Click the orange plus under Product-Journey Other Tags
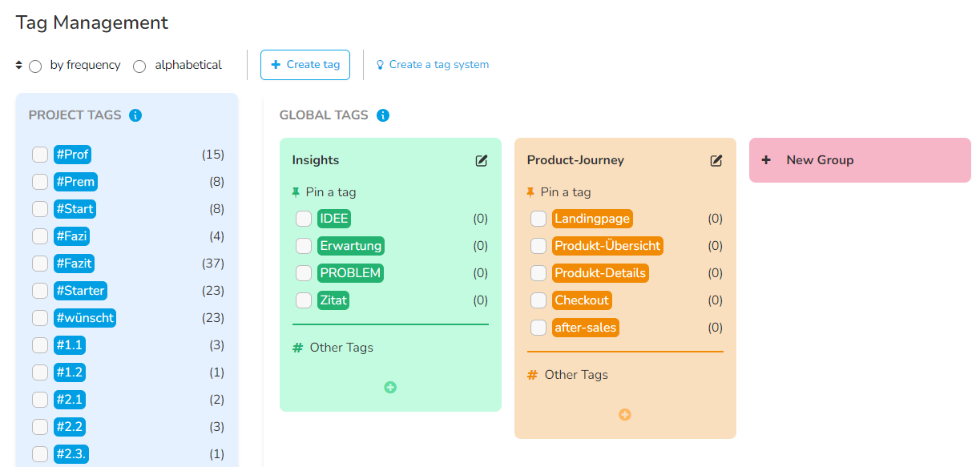This screenshot has width=980, height=467. point(624,414)
